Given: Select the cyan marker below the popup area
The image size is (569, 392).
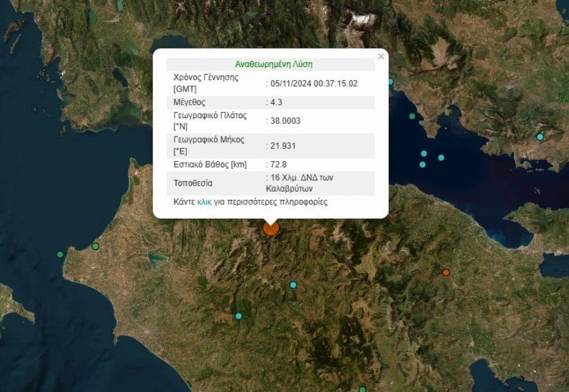Looking at the screenshot, I should coord(239,316).
